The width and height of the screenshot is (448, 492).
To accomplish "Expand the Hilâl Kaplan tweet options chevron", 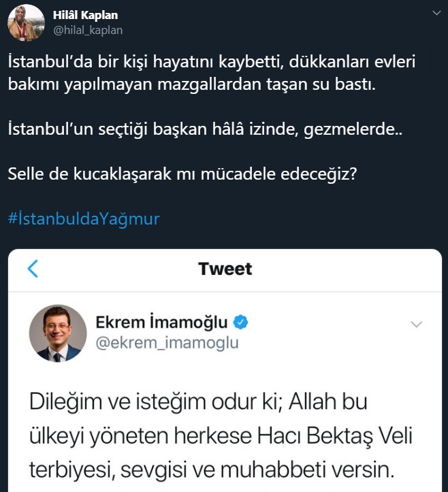I will (x=434, y=15).
